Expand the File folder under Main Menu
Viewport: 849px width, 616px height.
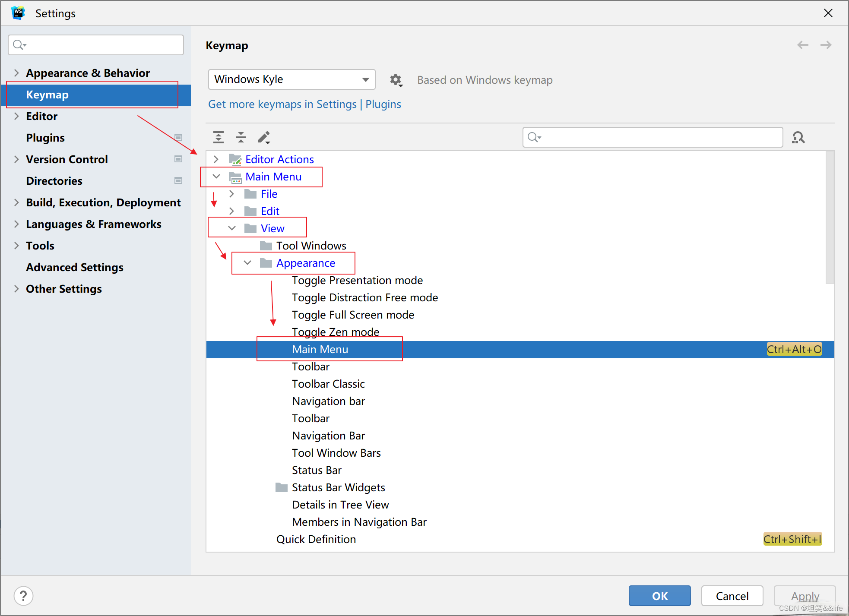pos(232,194)
